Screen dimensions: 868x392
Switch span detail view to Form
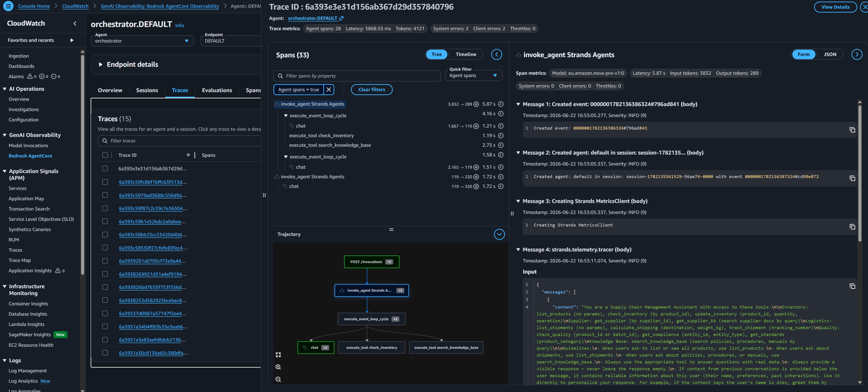click(x=803, y=54)
